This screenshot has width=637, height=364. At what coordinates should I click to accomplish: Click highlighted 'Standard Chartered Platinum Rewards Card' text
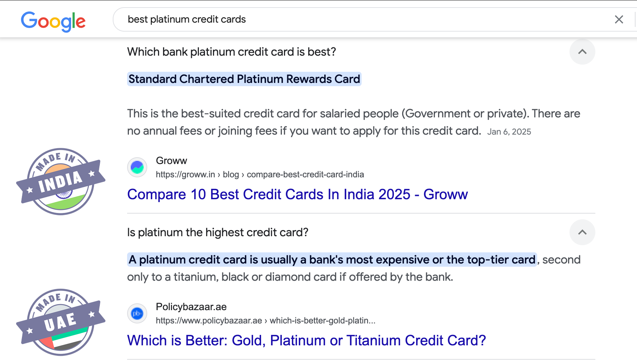[x=244, y=79]
